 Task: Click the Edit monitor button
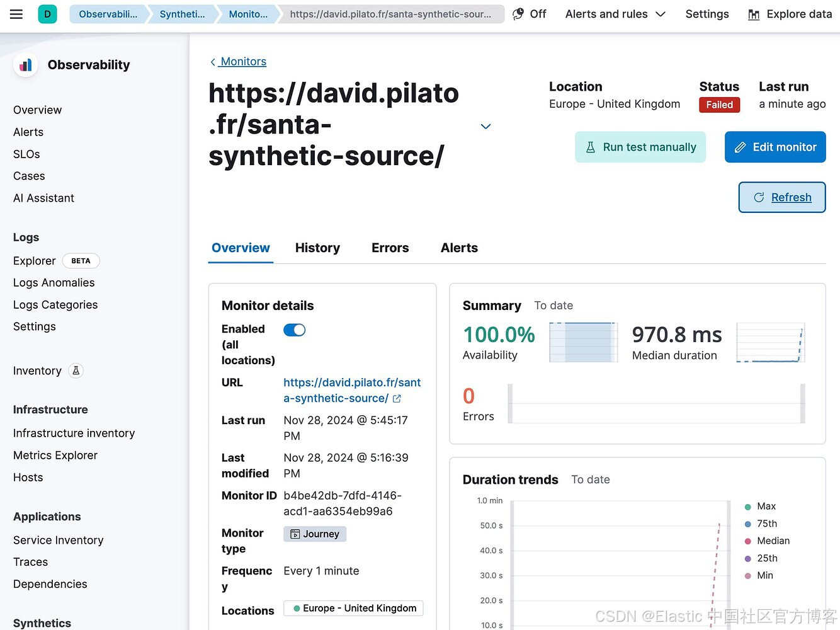pos(775,147)
